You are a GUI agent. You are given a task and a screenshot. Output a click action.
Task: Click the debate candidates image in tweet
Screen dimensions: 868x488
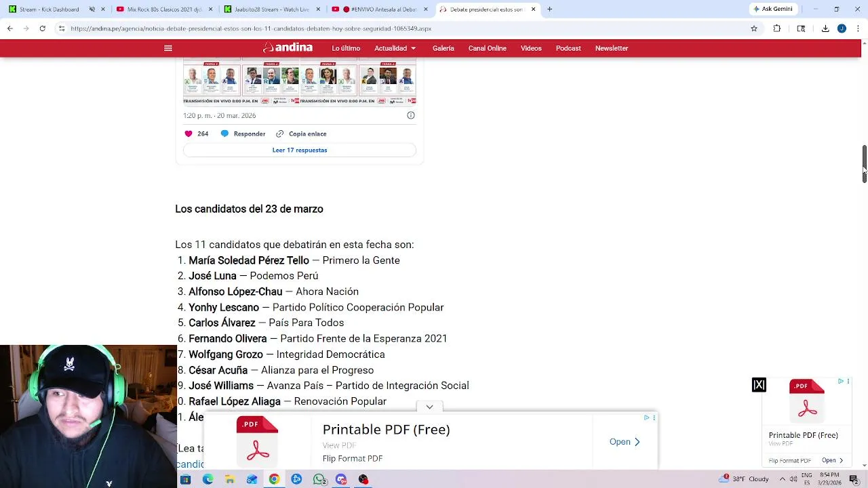(300, 81)
